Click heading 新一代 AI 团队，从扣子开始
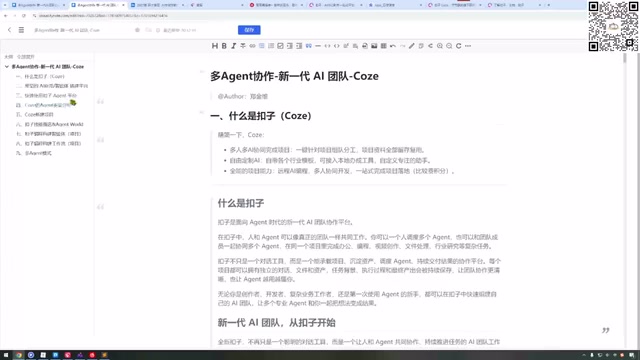 click(x=276, y=322)
